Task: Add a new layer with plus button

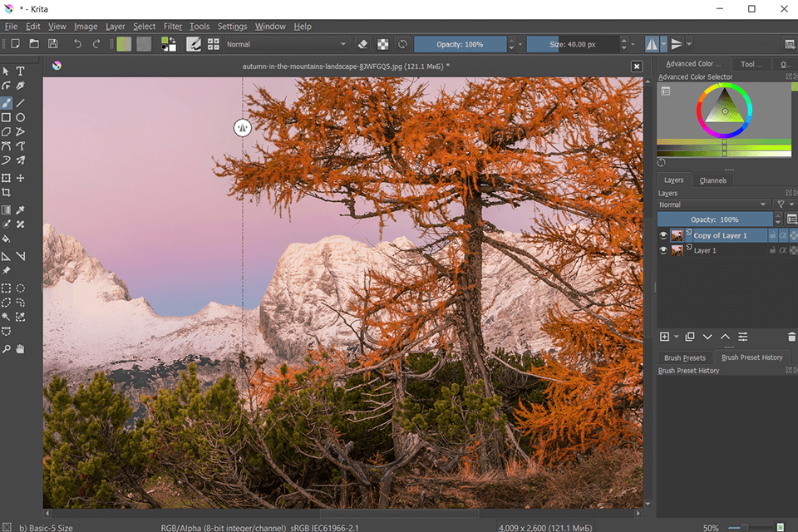Action: coord(664,337)
